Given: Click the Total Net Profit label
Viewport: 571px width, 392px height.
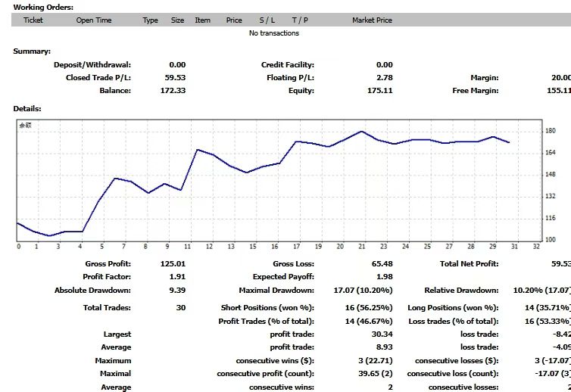Looking at the screenshot, I should [469, 264].
